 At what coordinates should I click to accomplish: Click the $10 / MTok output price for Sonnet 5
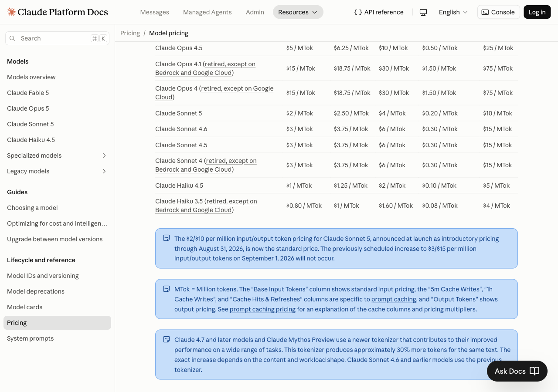click(x=498, y=113)
